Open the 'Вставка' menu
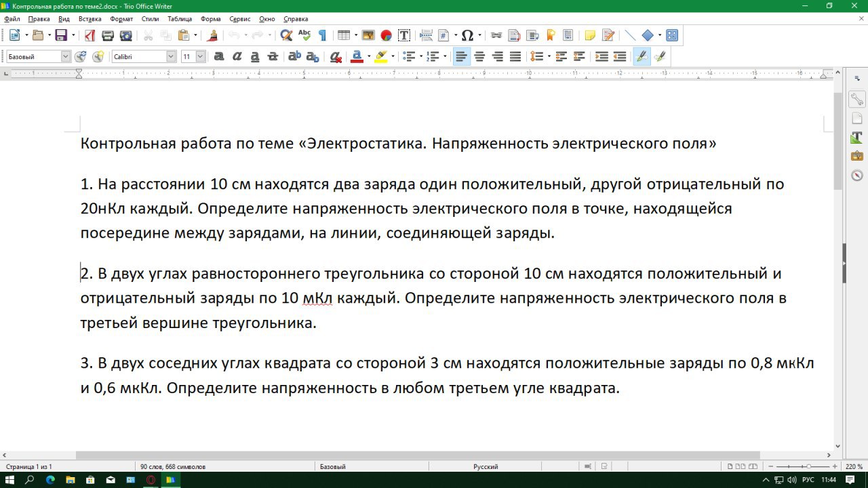 click(x=90, y=19)
